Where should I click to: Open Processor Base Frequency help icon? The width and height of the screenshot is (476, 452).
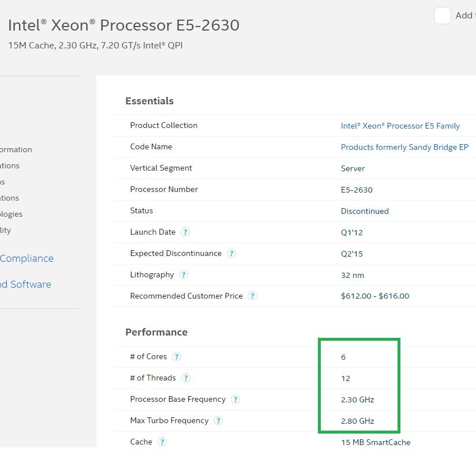point(235,400)
